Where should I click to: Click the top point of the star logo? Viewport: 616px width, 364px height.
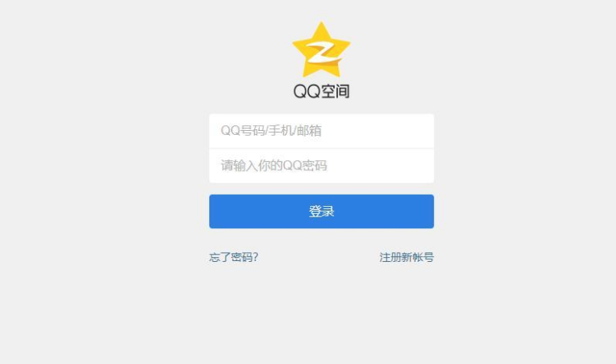[321, 26]
